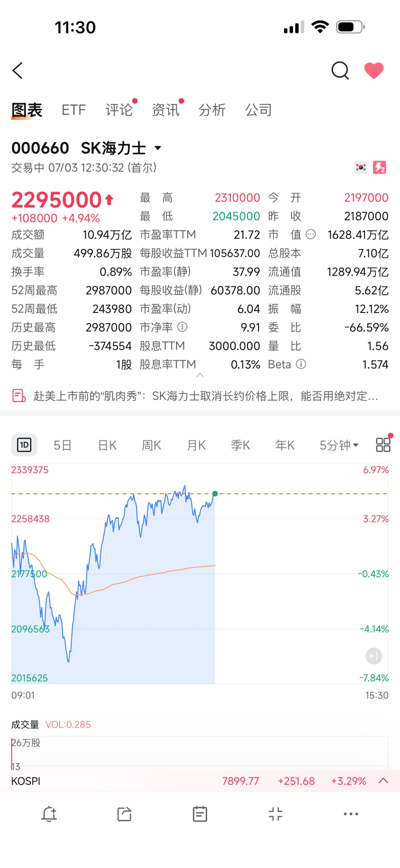Switch to the 评论 tab
This screenshot has height=868, width=400.
click(x=119, y=110)
